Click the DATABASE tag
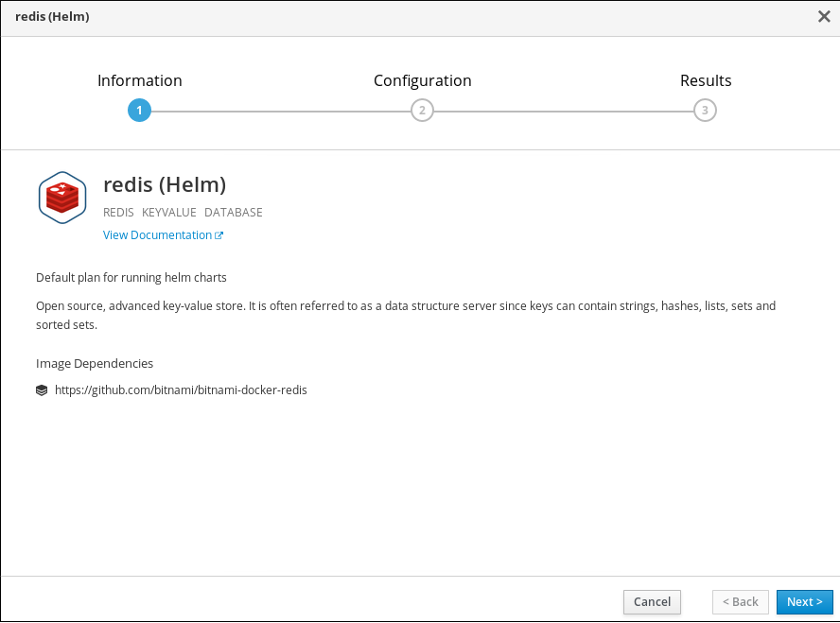The image size is (840, 623). (233, 213)
